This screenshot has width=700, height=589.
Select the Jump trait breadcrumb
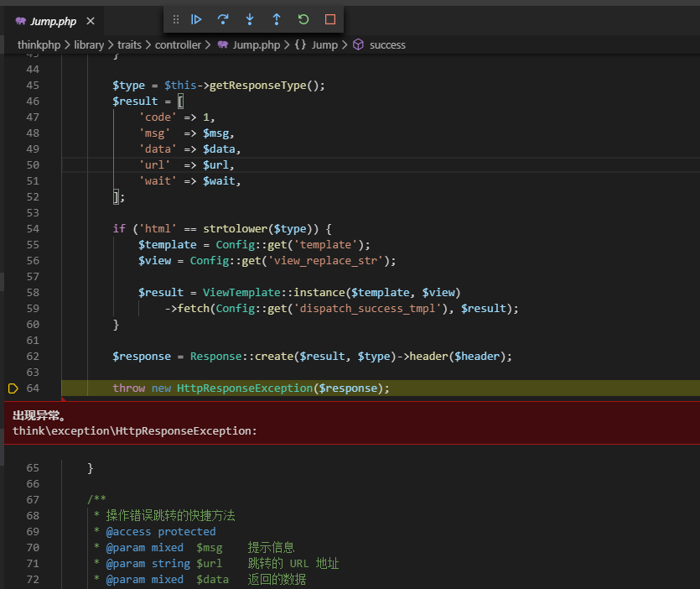click(x=324, y=44)
